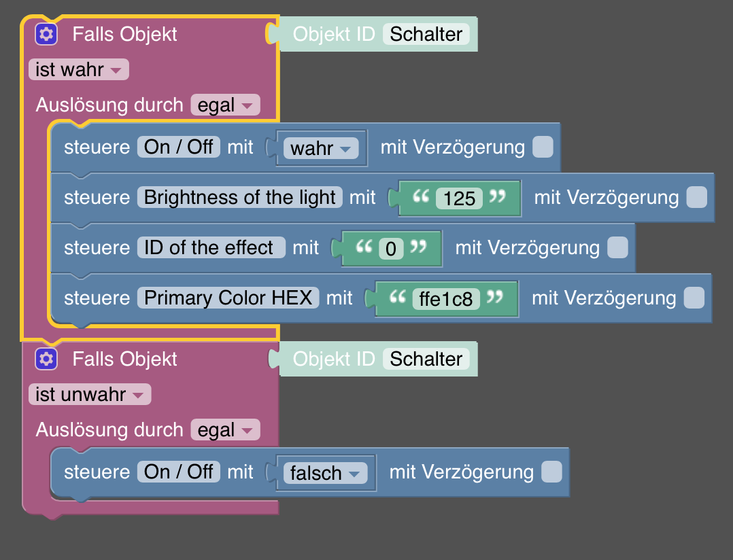Check the delay box for ID of the effect

click(x=617, y=247)
